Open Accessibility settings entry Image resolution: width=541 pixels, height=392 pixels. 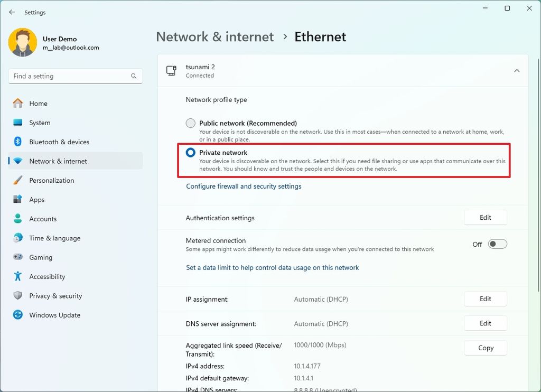[18, 276]
